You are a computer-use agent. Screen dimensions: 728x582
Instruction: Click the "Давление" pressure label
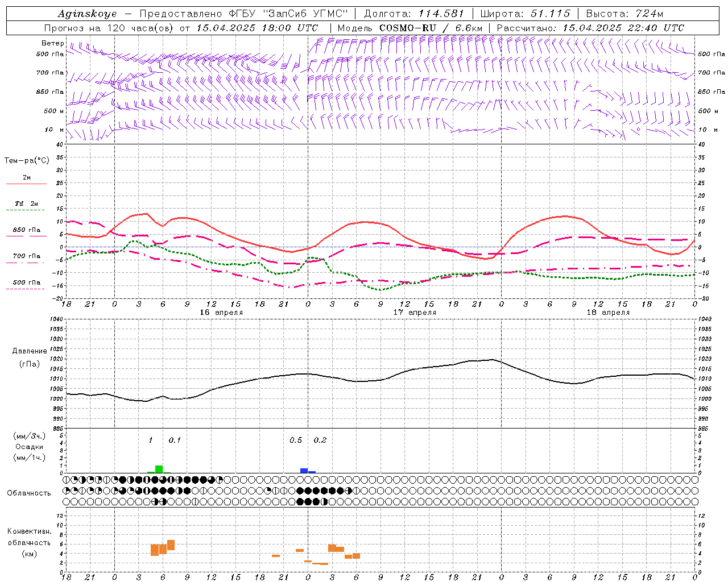[x=30, y=351]
